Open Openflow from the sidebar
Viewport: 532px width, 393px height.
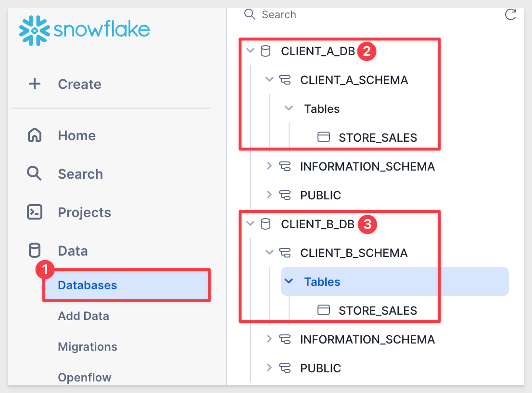(85, 377)
